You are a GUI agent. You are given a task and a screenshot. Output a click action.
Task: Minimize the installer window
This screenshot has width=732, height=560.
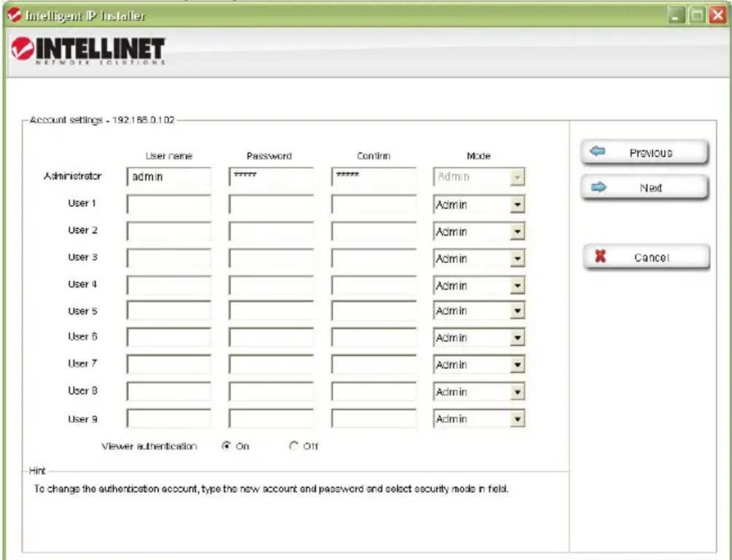pos(676,15)
